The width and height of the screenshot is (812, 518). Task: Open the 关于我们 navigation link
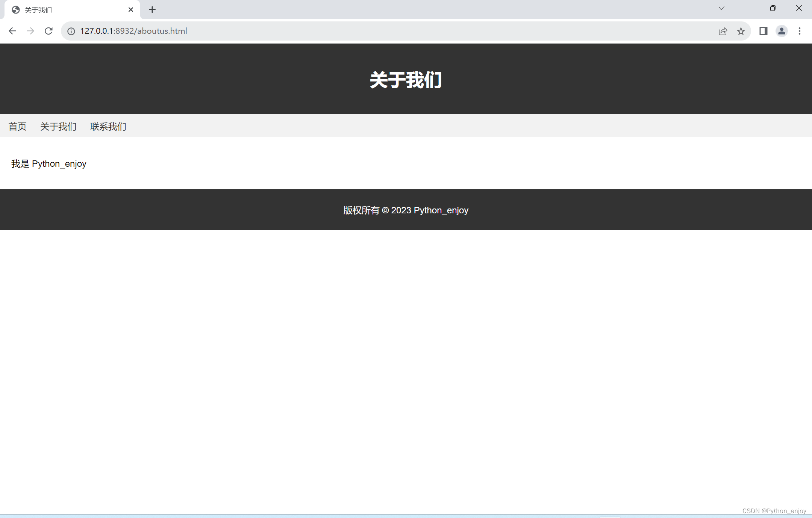[58, 127]
